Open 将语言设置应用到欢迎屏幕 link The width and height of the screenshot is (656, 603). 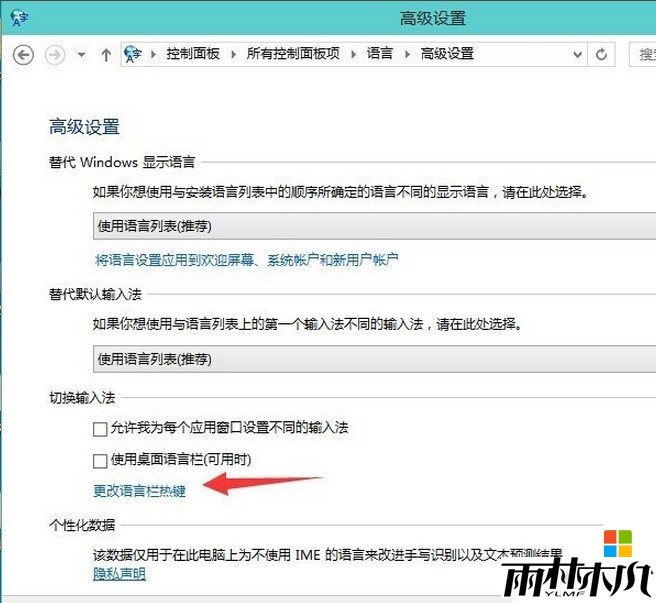click(246, 260)
